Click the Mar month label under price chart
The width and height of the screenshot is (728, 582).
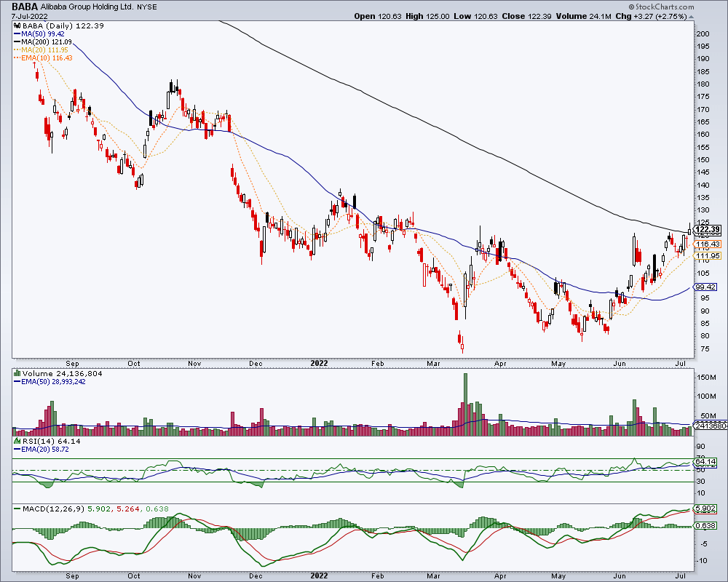click(433, 364)
